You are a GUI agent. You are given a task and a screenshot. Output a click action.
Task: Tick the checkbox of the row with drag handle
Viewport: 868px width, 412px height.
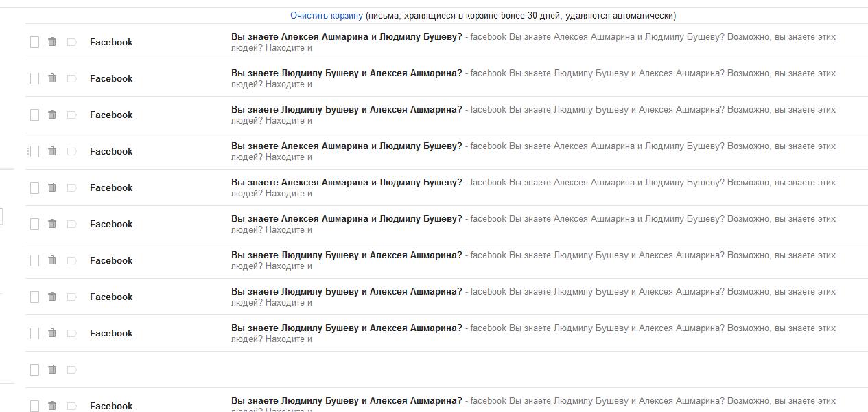tap(34, 151)
